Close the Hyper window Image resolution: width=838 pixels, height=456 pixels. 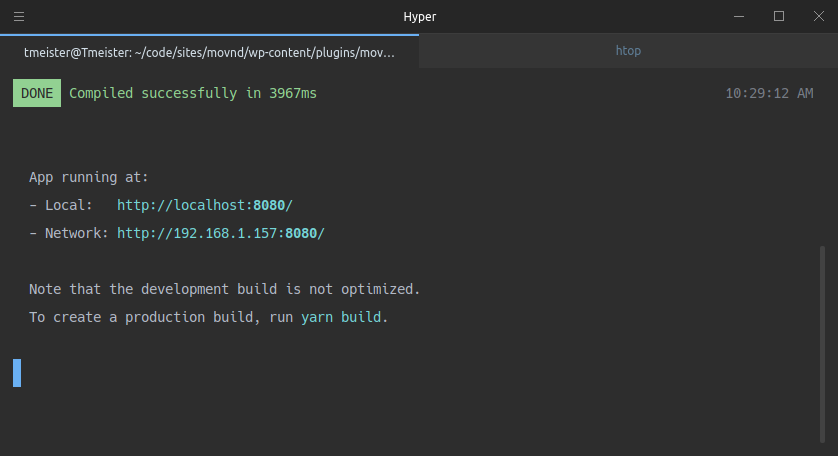(x=819, y=17)
